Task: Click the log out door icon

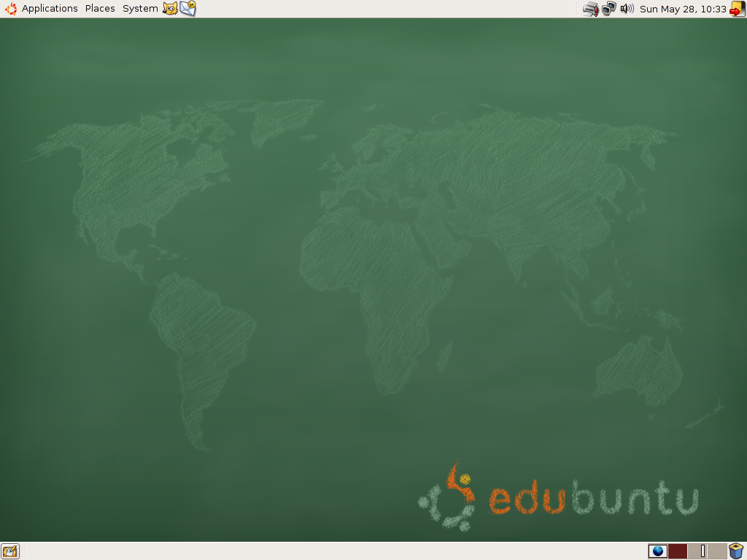Action: tap(738, 9)
